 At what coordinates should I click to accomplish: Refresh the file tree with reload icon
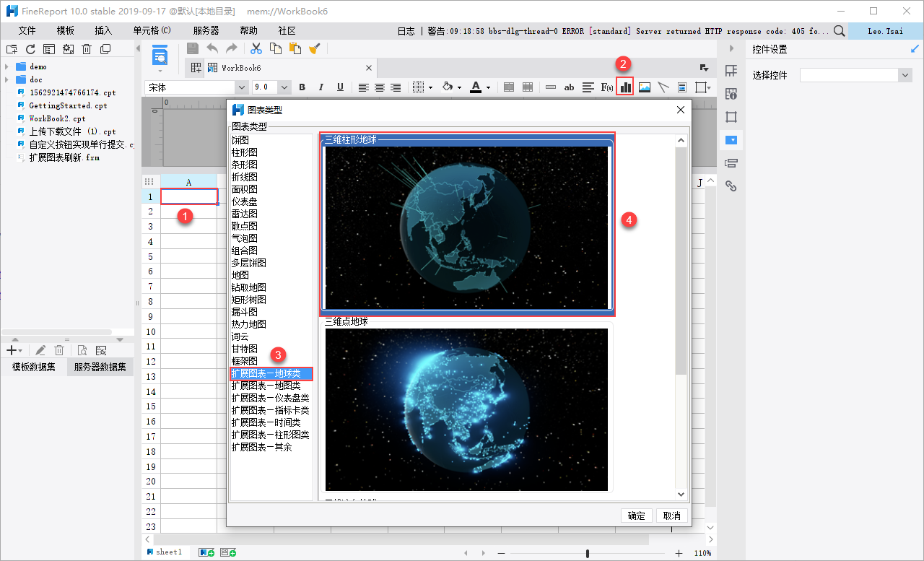click(x=30, y=49)
